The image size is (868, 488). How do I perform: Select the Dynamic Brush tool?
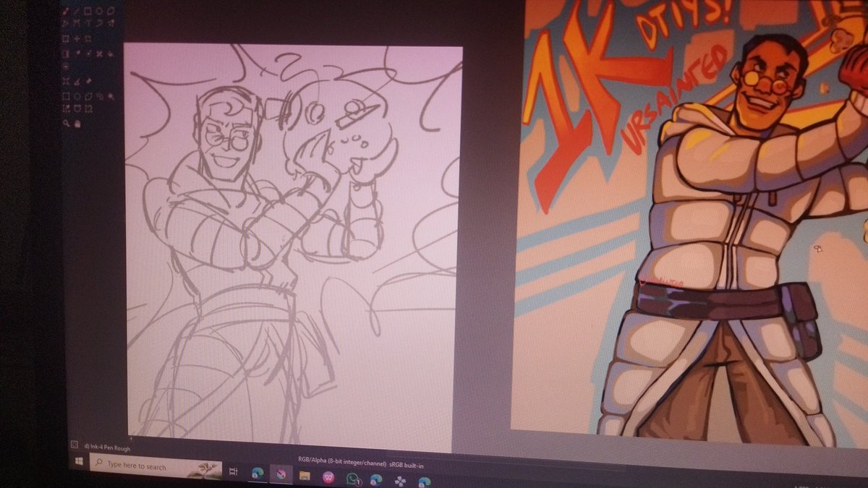tap(100, 22)
